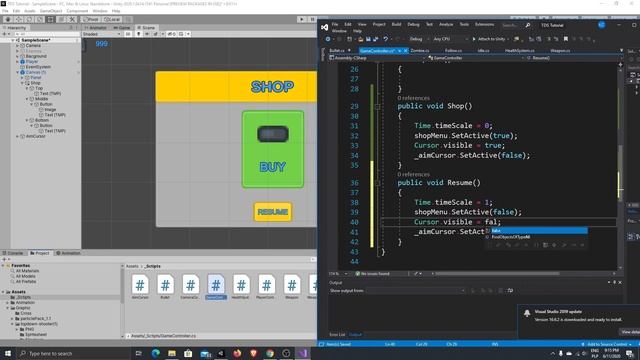
Task: Open Analyze menu in Visual Studio
Action: [446, 24]
